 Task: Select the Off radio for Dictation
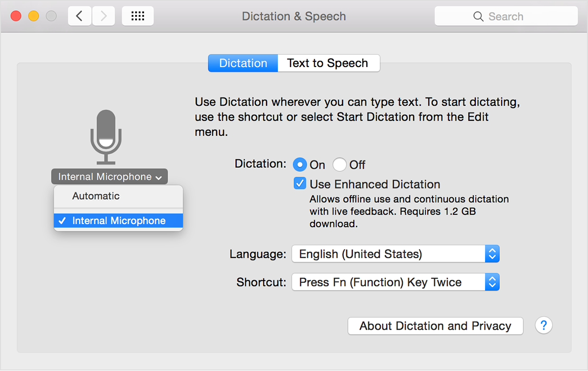pos(340,164)
